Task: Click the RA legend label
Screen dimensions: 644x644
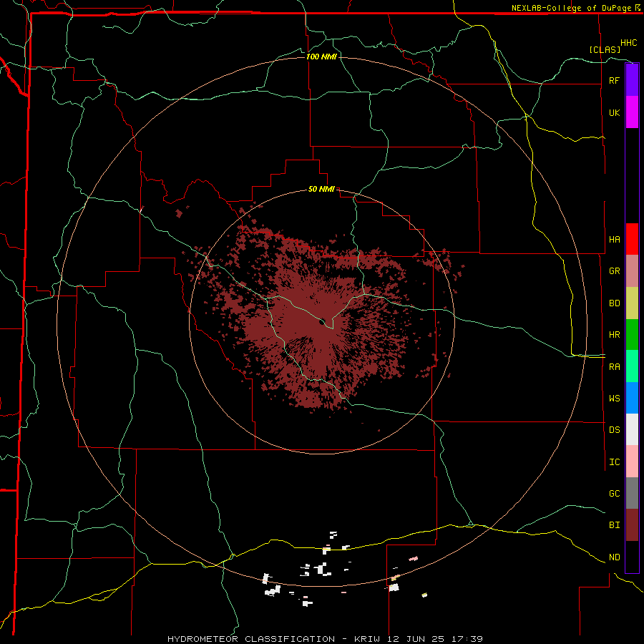Action: click(x=614, y=367)
